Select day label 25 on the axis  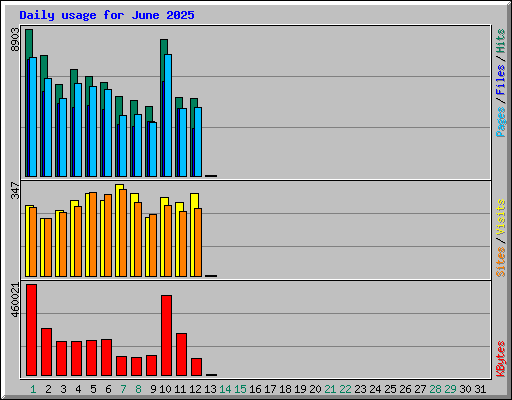pos(390,389)
